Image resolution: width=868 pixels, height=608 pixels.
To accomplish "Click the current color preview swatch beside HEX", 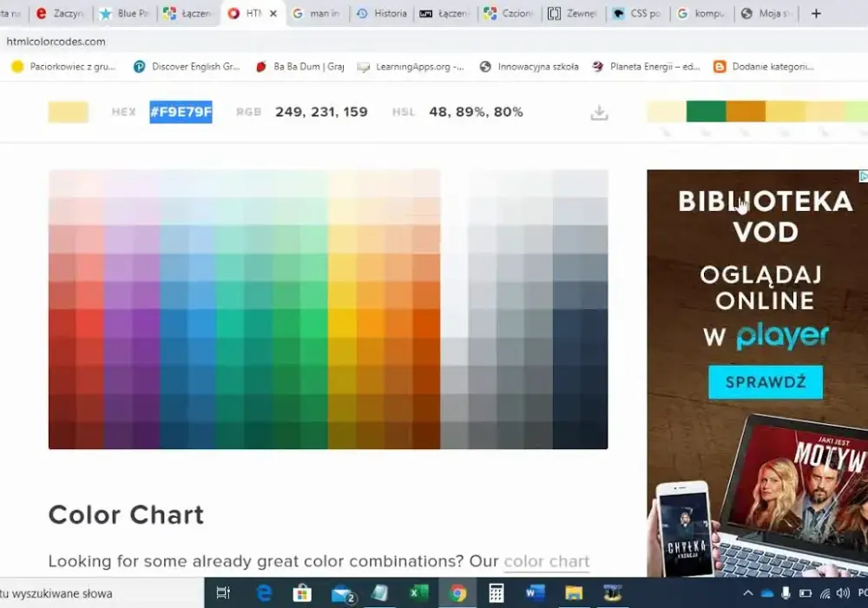I will click(68, 112).
